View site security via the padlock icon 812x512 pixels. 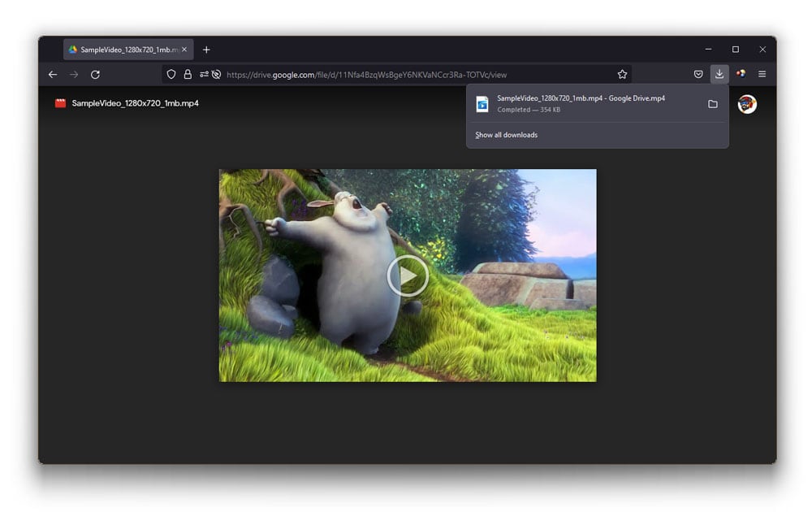188,75
